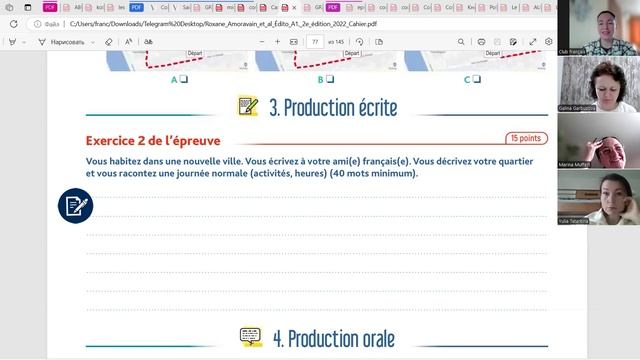Click the save icon in PDF toolbar
This screenshot has height=360, width=640.
(497, 42)
